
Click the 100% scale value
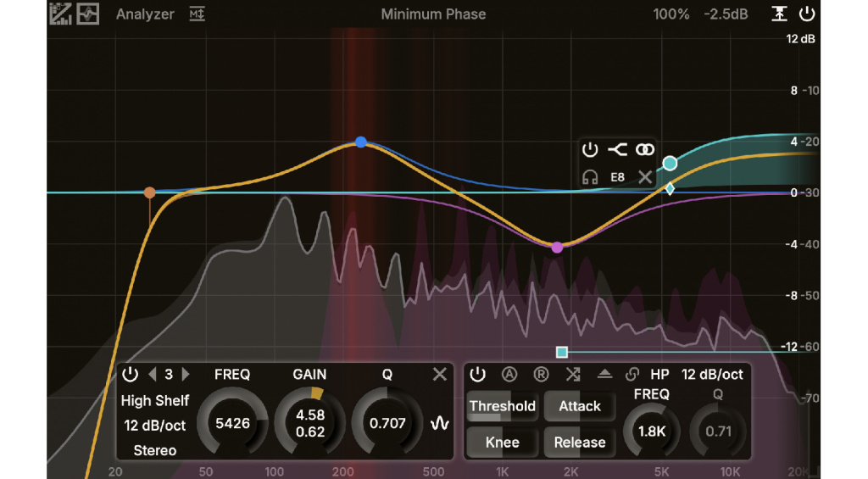671,14
